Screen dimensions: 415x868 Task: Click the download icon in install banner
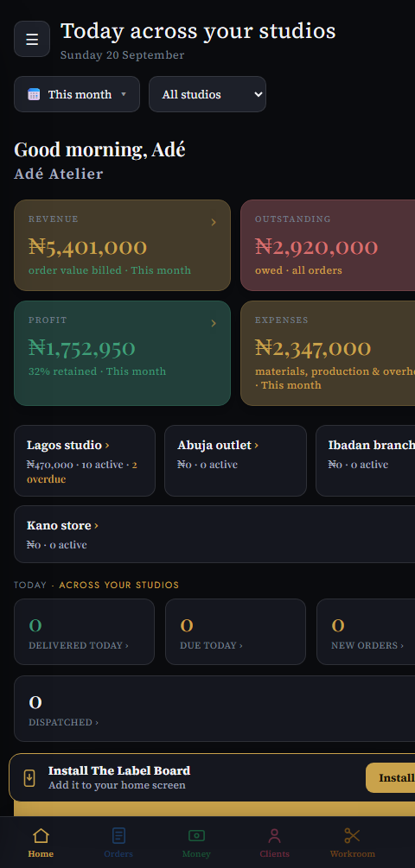29,778
